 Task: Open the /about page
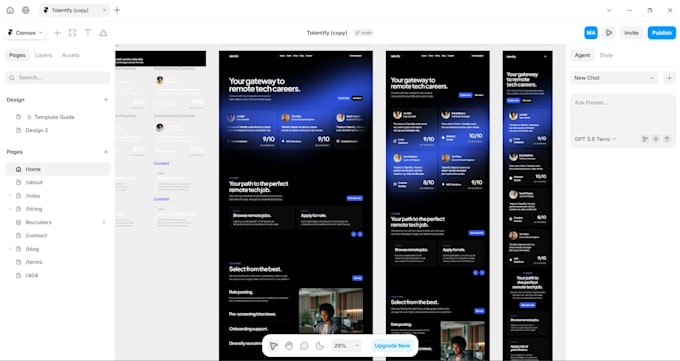(34, 183)
